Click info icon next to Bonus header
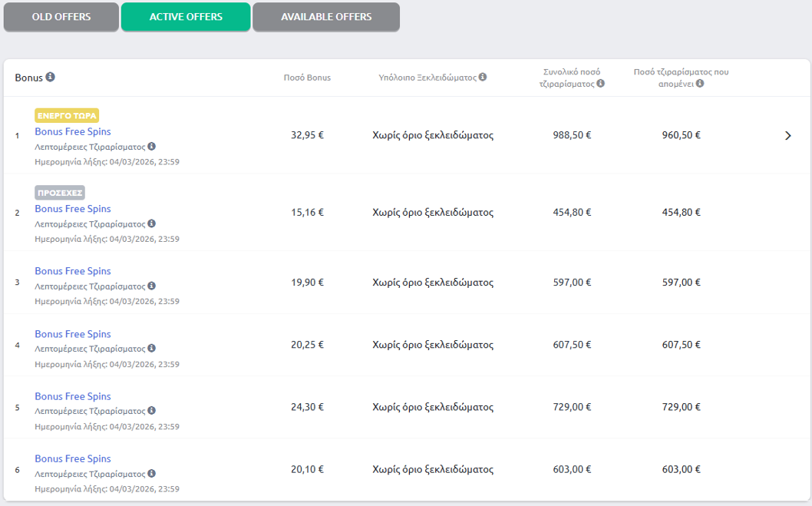This screenshot has height=506, width=812. 51,77
